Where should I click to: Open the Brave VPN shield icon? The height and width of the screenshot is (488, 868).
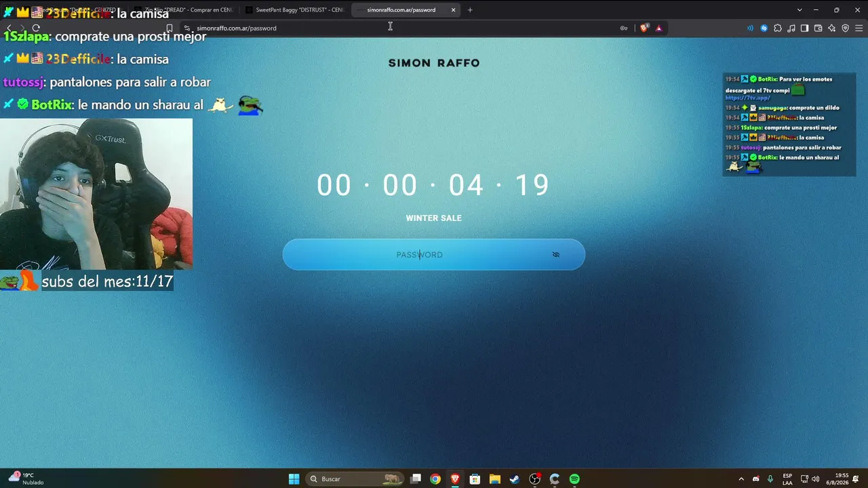pos(846,28)
